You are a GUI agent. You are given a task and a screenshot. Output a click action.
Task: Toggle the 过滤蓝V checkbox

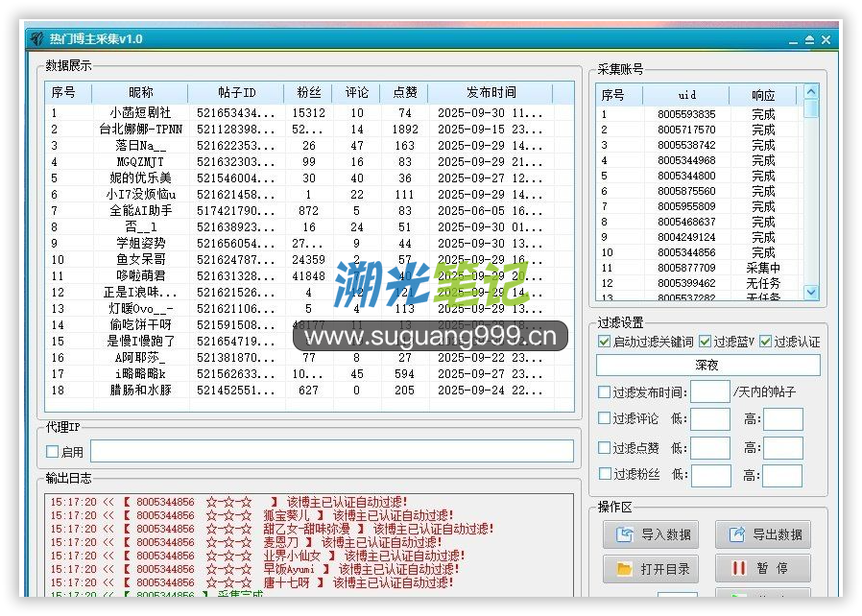(x=705, y=342)
